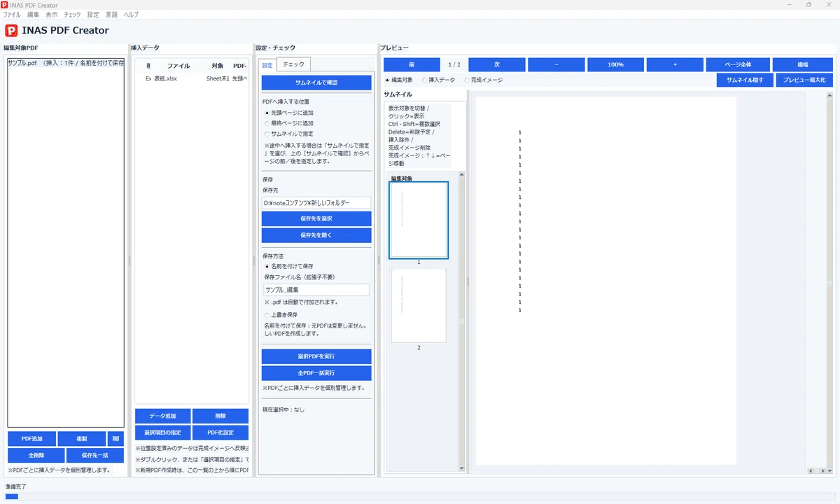Viewport: 840px width, 504px height.
Task: Click the 保存先 path input field
Action: [316, 203]
